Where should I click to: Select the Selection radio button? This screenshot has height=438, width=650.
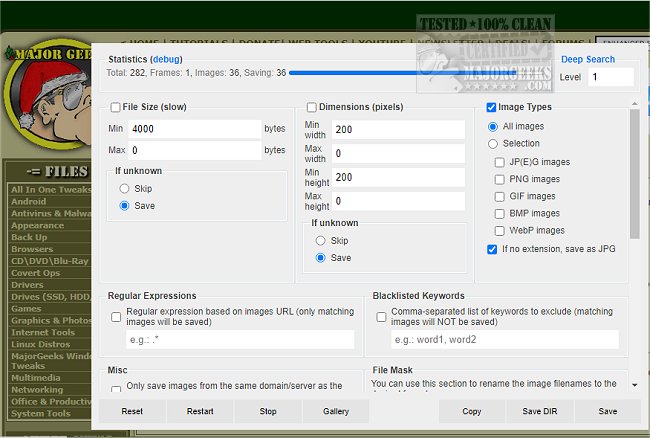[x=493, y=144]
